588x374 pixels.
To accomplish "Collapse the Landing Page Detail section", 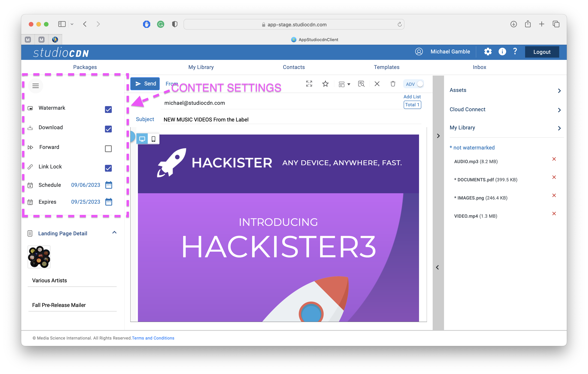I will point(114,233).
